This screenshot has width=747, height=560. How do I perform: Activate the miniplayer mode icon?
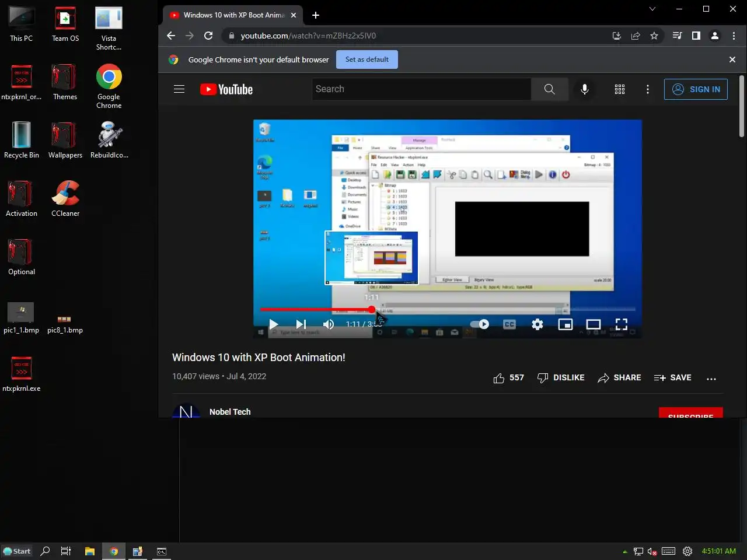[565, 324]
